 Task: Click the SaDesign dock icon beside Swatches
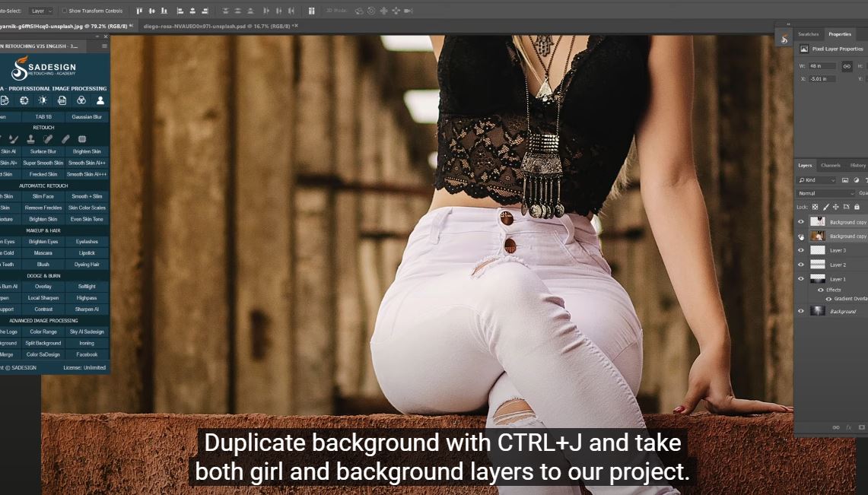coord(784,40)
